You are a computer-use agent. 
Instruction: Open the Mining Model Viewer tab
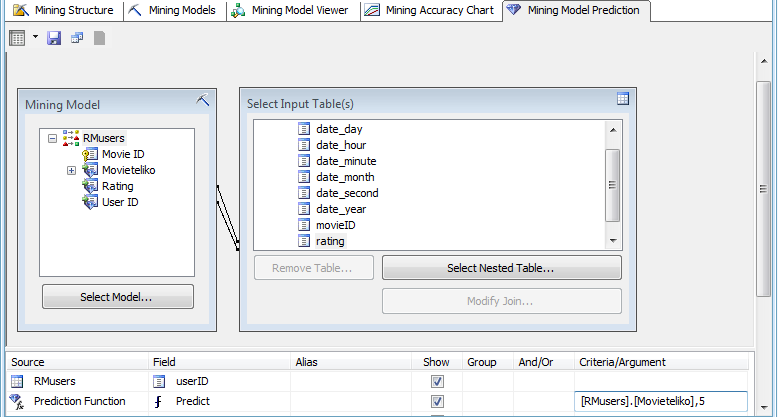291,10
